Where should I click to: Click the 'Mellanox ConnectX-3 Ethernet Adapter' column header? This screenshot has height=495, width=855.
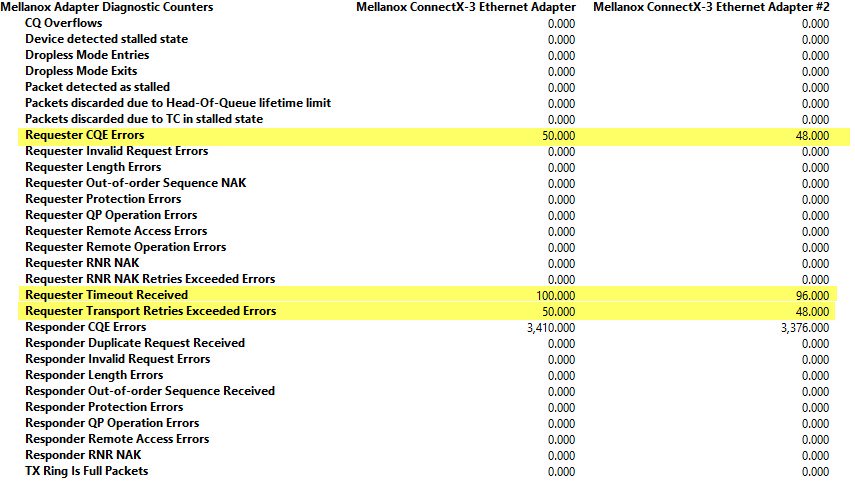pos(466,7)
